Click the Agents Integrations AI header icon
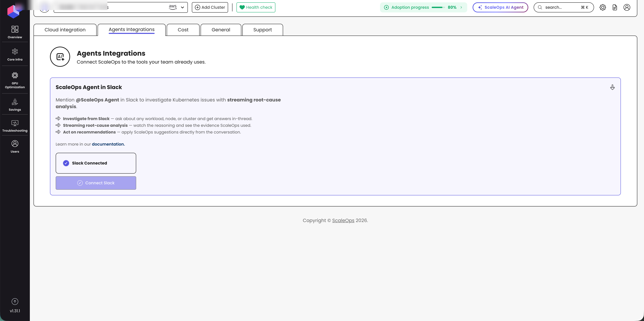The image size is (644, 321). (x=60, y=57)
